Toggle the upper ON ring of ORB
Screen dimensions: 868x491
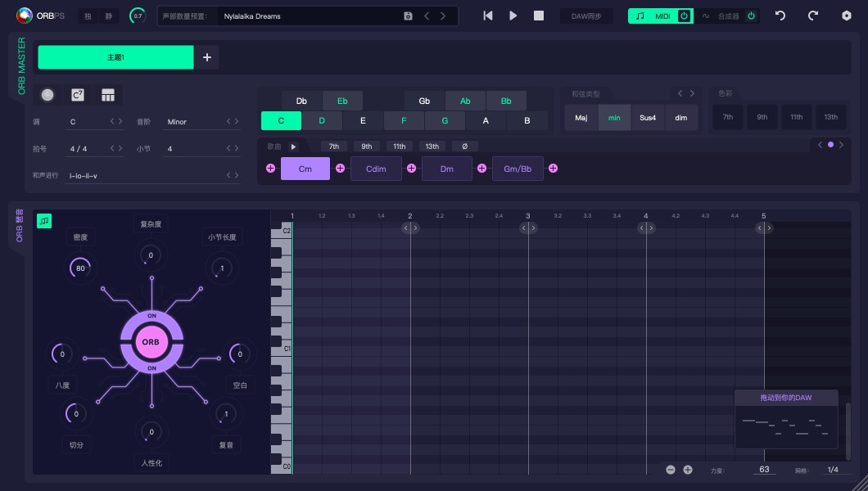click(x=151, y=316)
